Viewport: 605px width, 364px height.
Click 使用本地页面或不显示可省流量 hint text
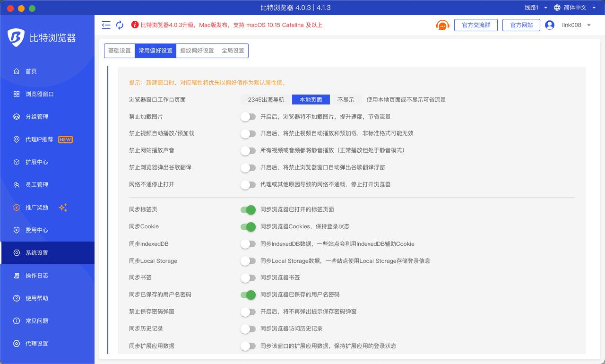tap(406, 100)
